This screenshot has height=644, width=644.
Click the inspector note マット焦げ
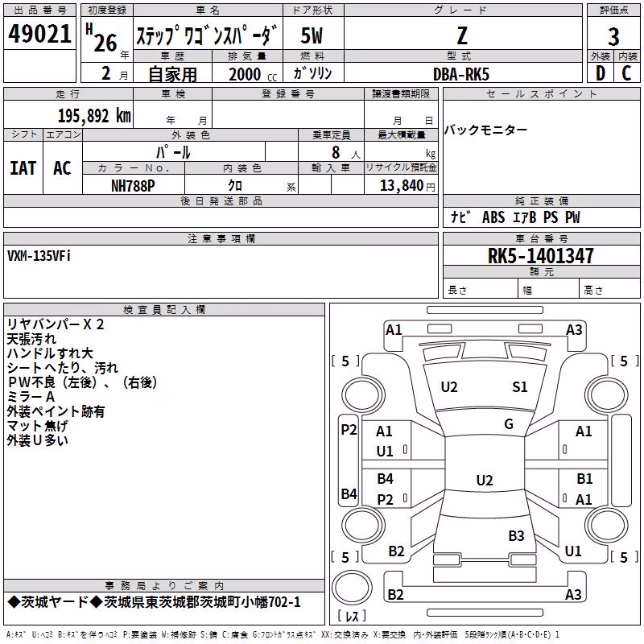point(37,426)
